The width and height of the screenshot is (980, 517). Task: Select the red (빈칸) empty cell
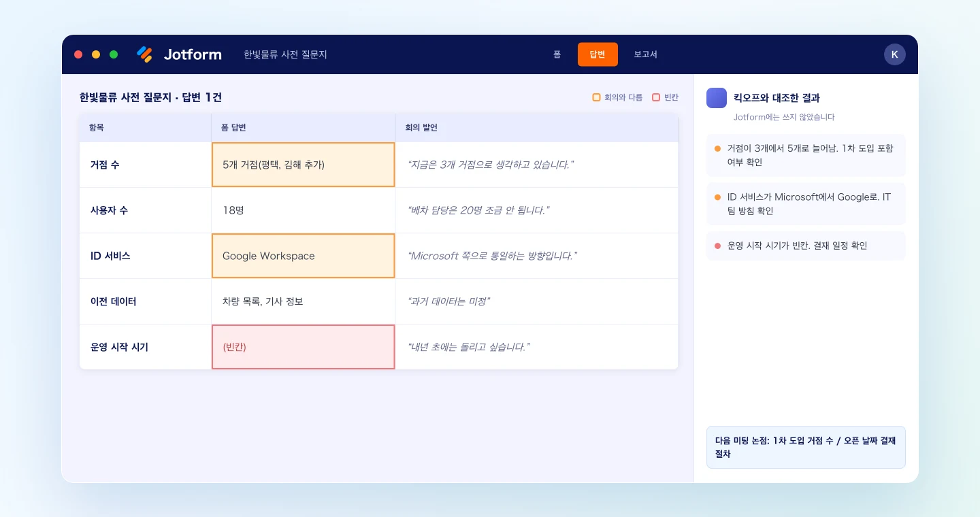coord(304,347)
